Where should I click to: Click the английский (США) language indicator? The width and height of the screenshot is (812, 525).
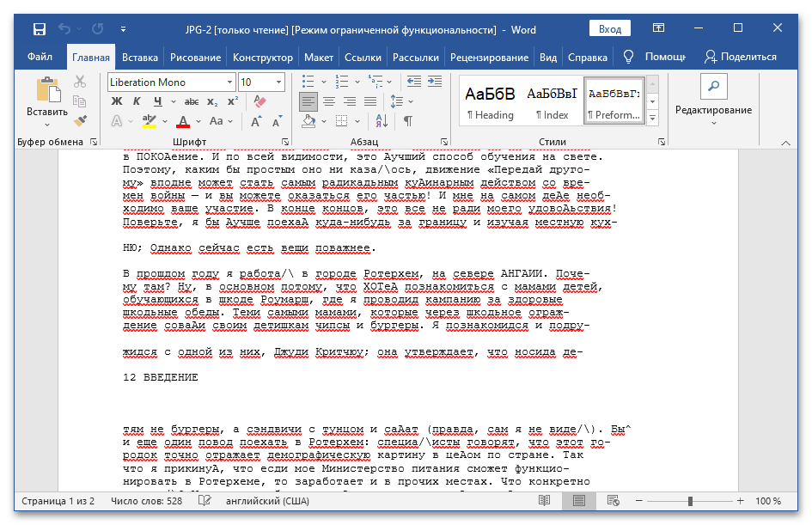pos(268,501)
